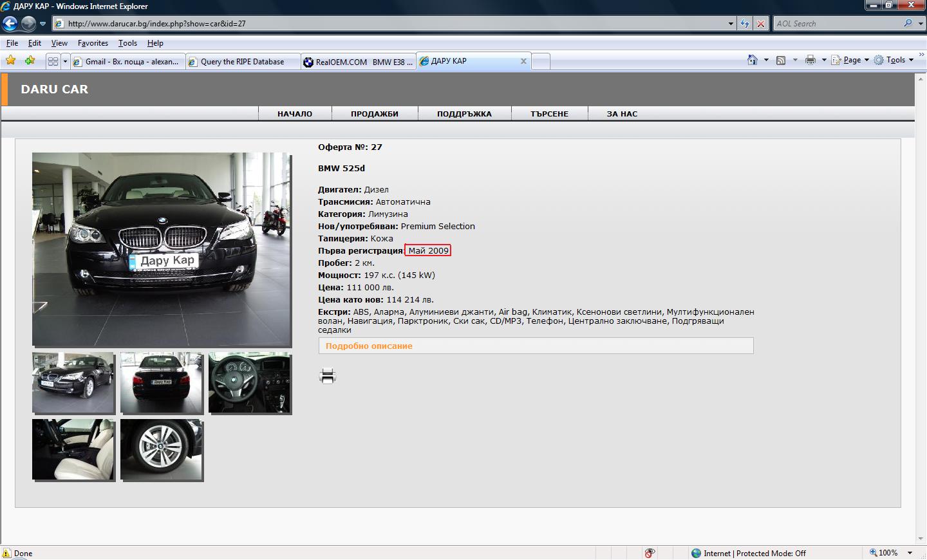The height and width of the screenshot is (560, 927).
Task: Open the Tools command bar gear menu
Action: 894,60
